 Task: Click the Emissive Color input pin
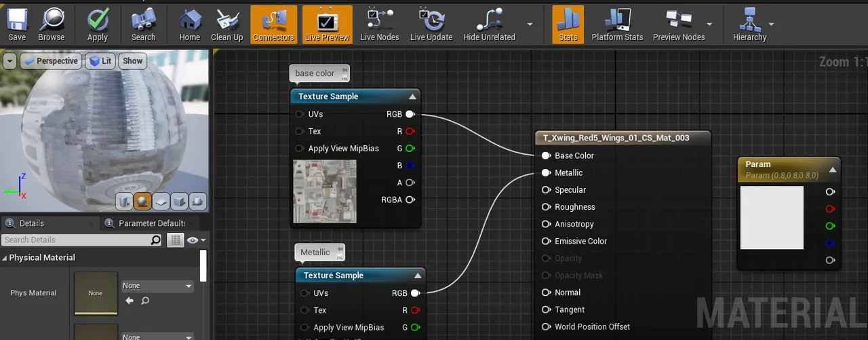pyautogui.click(x=546, y=241)
